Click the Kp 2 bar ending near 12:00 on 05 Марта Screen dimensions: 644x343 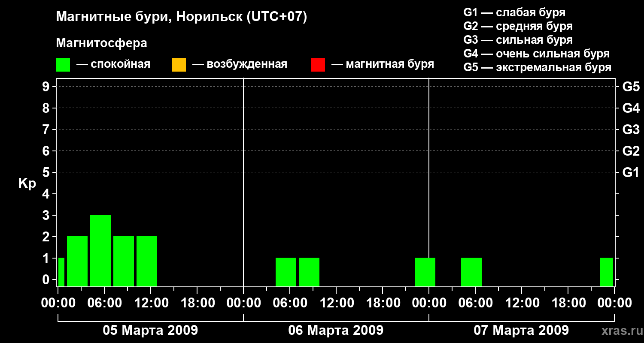pyautogui.click(x=147, y=261)
